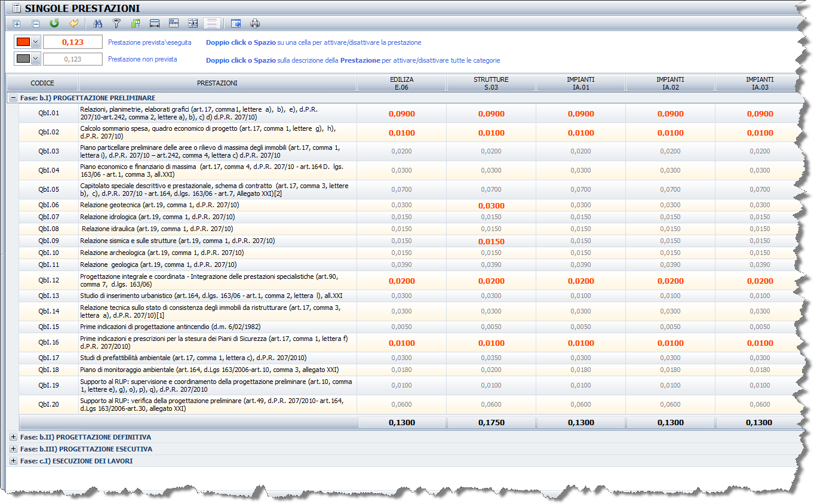The width and height of the screenshot is (814, 504).
Task: Click Relazione geologica description in QbI.11
Action: click(158, 265)
